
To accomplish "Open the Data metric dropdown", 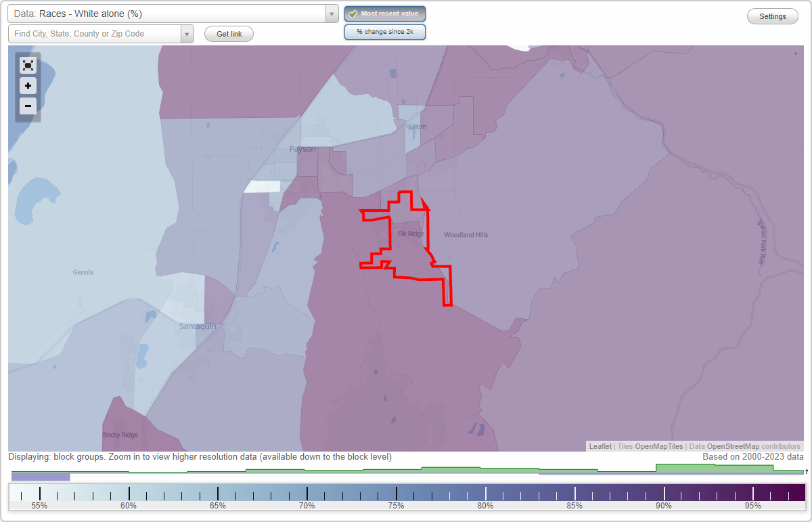I will point(330,14).
